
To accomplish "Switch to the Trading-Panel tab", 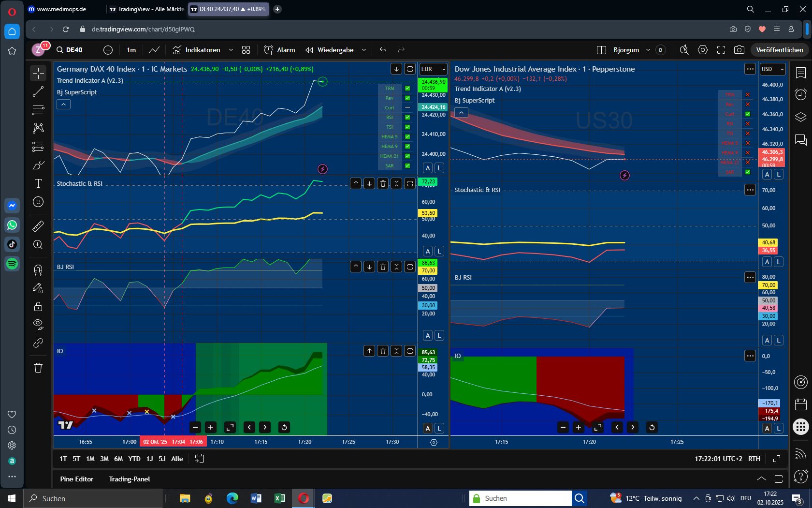I will click(129, 479).
